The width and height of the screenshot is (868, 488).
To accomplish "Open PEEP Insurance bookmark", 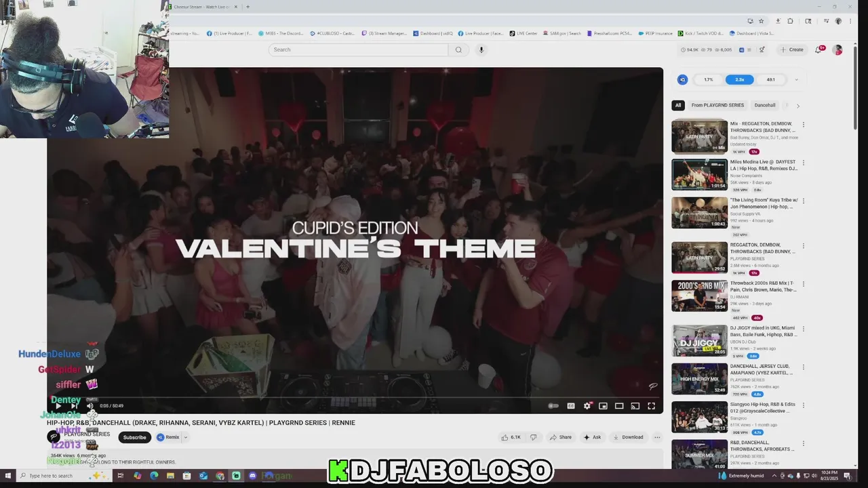I will pyautogui.click(x=655, y=33).
